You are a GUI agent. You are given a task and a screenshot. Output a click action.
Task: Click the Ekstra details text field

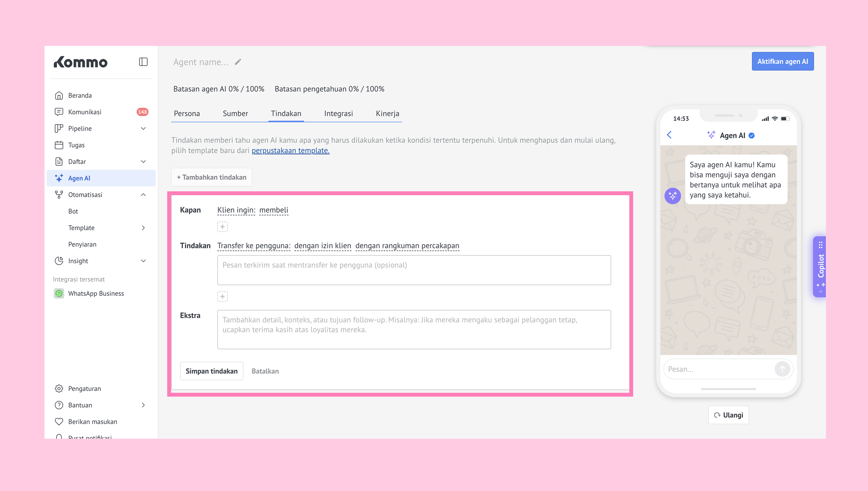pos(414,329)
